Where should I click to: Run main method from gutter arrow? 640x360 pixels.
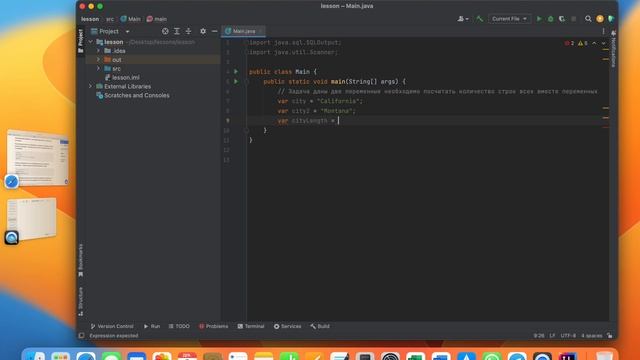pos(236,81)
